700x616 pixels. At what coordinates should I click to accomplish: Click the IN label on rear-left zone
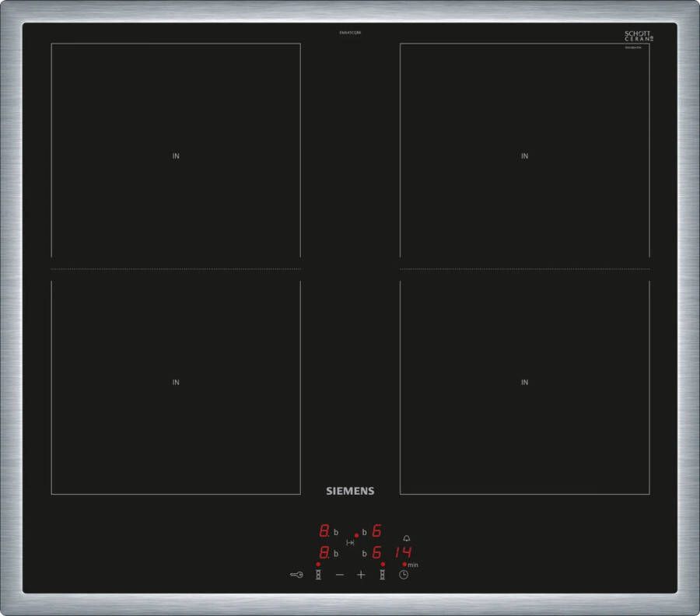[176, 156]
